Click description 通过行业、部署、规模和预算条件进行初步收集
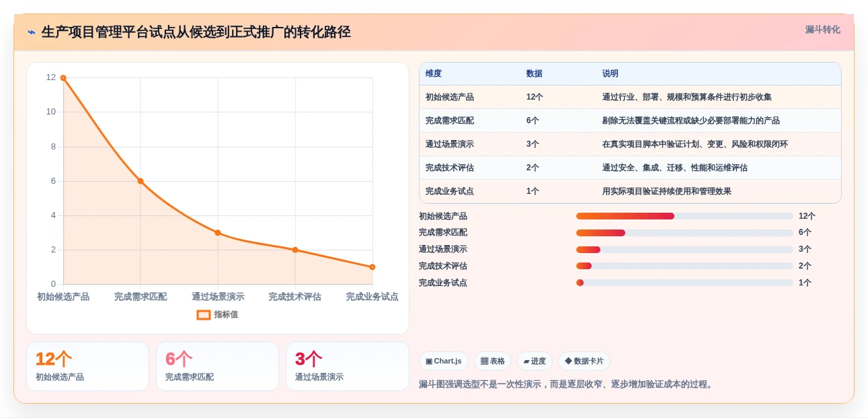Screen dimensions: 868x418 (x=687, y=97)
